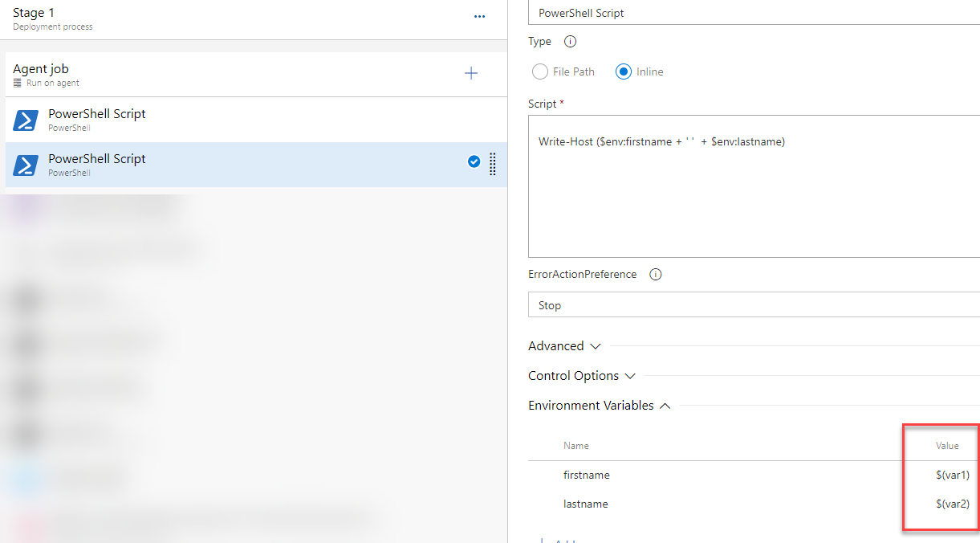Open the Stage 1 ellipsis options

(479, 16)
